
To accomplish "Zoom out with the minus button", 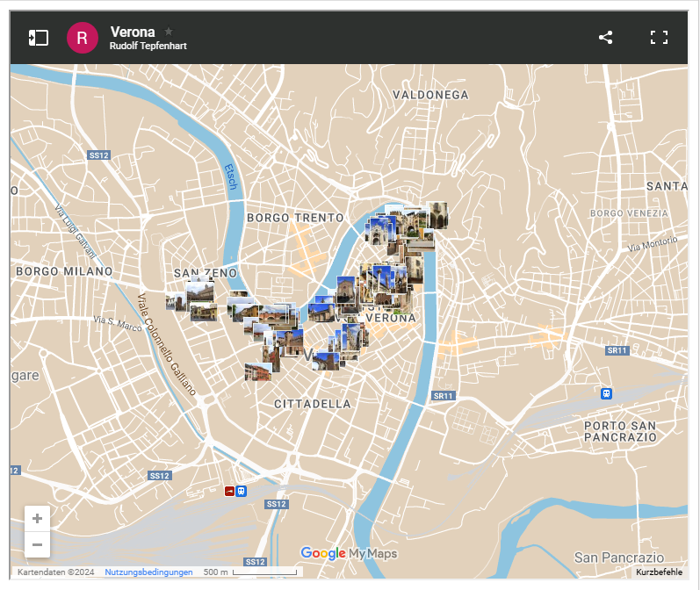I will (x=37, y=544).
